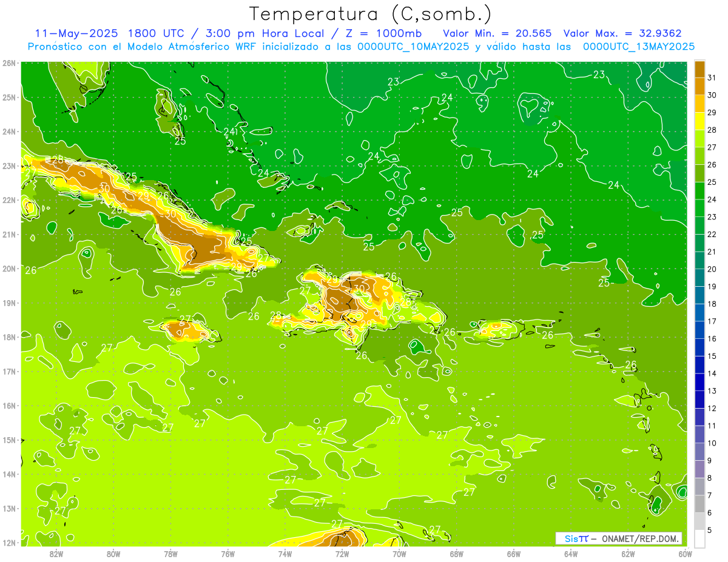This screenshot has width=728, height=562.
Task: Click the longitude label "70W"
Action: [x=399, y=554]
